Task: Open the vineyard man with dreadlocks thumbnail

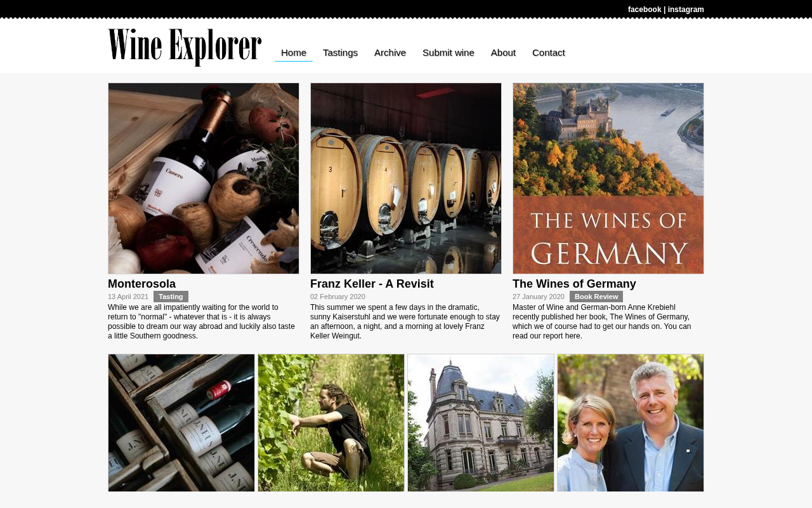Action: point(331,423)
